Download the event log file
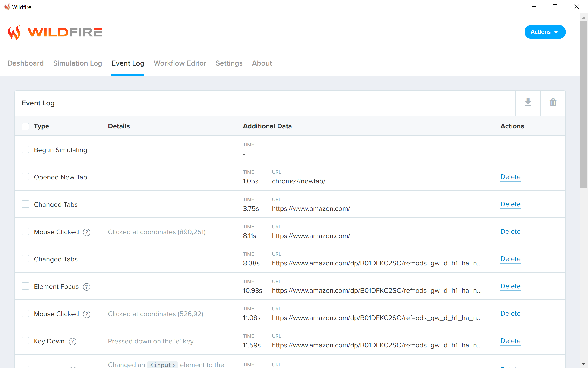Image resolution: width=588 pixels, height=368 pixels. click(528, 102)
